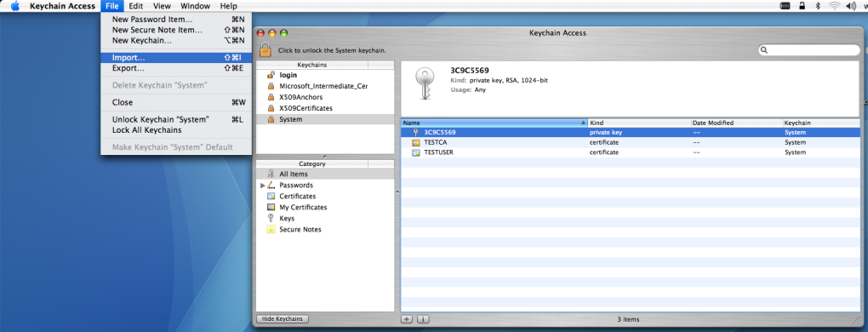
Task: Choose Export… from the File menu
Action: coord(176,68)
